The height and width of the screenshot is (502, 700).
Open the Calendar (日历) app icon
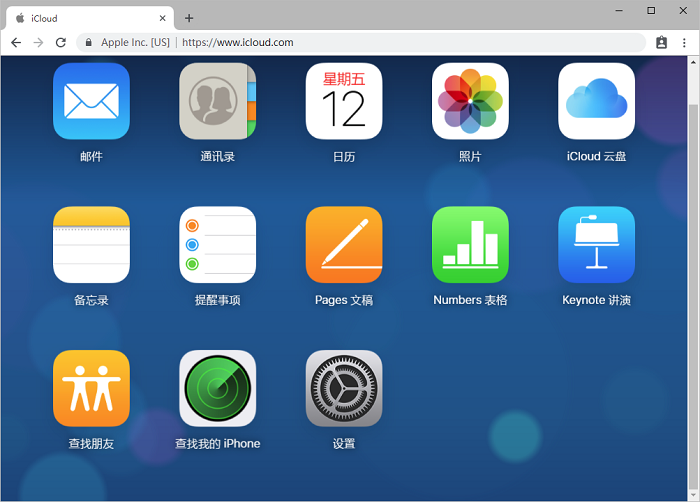click(x=344, y=101)
